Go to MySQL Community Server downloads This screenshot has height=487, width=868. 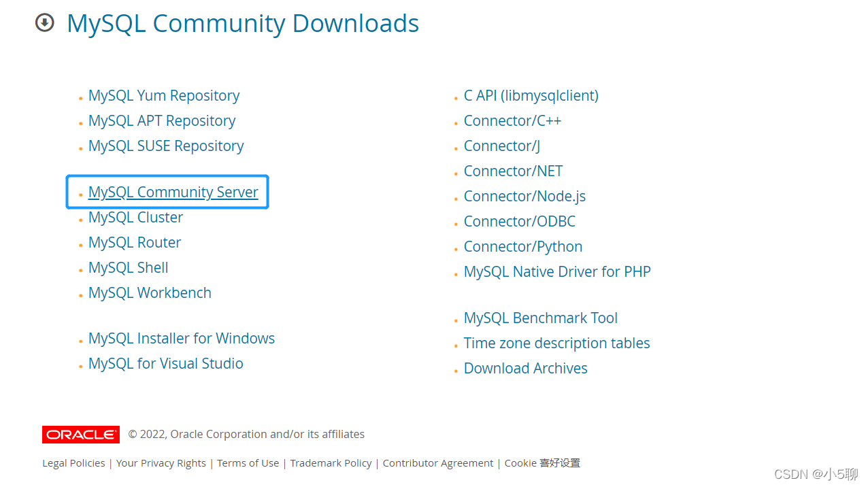(173, 192)
